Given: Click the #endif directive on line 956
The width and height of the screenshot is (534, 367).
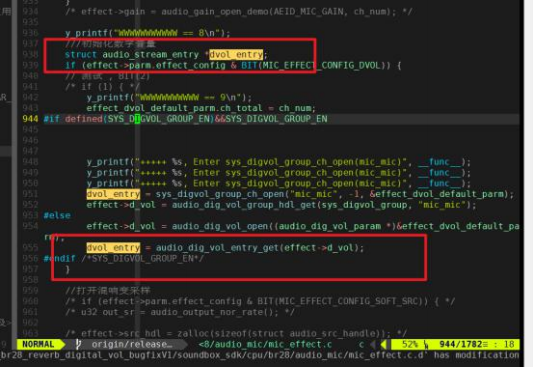Looking at the screenshot, I should [60, 258].
